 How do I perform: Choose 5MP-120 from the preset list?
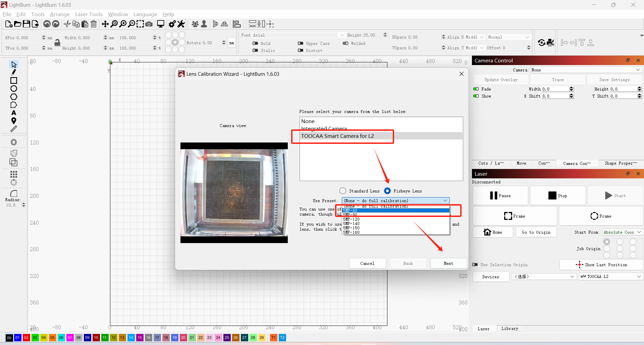click(x=395, y=219)
